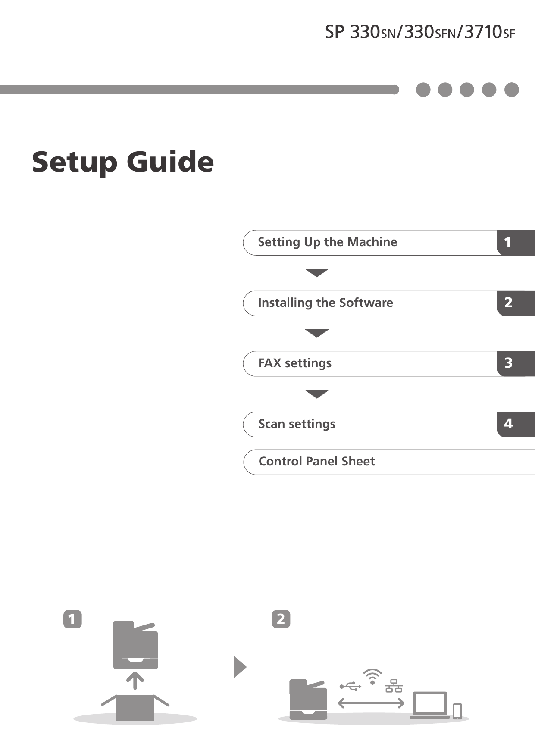The height and width of the screenshot is (756, 535).
Task: Click the down arrow below Setting Up the Machine
Action: click(x=317, y=272)
